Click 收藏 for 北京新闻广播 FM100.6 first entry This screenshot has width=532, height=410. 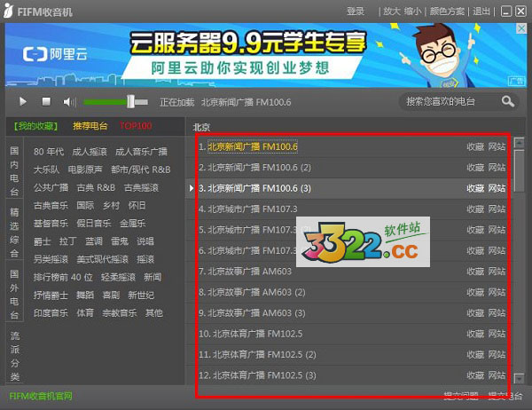pos(475,146)
